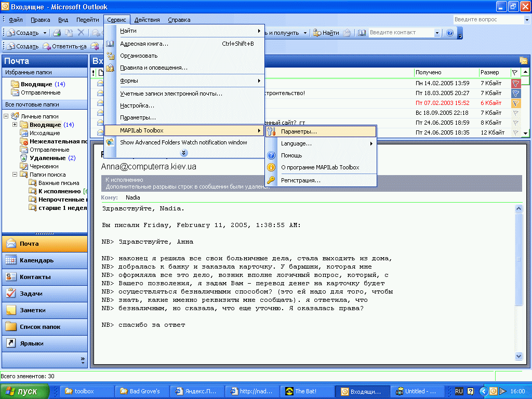Toggle red flag on 14.02.2005 message
The image size is (532, 399).
[x=515, y=83]
